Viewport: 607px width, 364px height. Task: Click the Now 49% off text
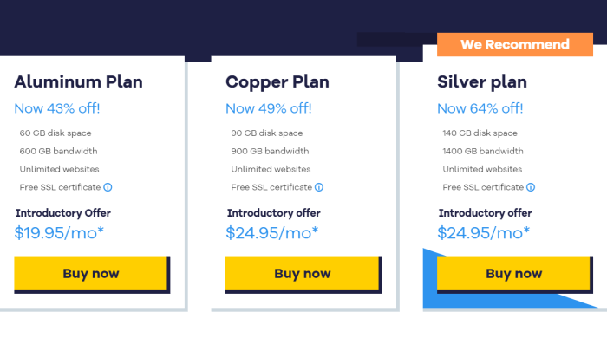(269, 108)
